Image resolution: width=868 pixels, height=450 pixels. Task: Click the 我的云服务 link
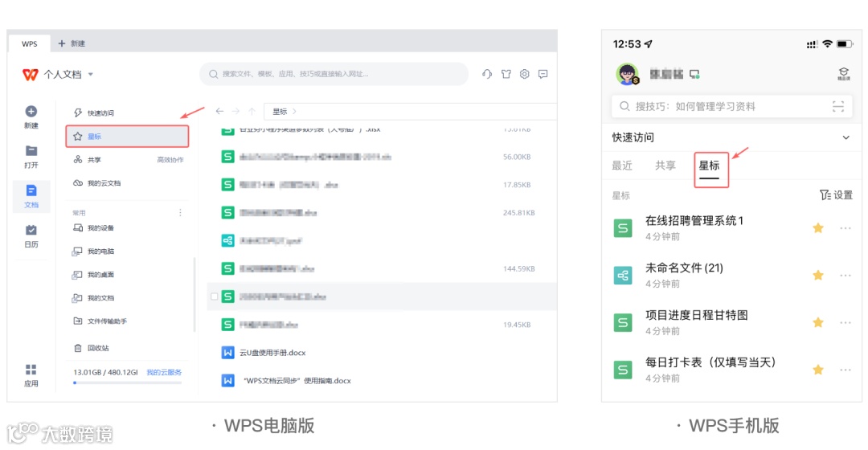tap(164, 373)
